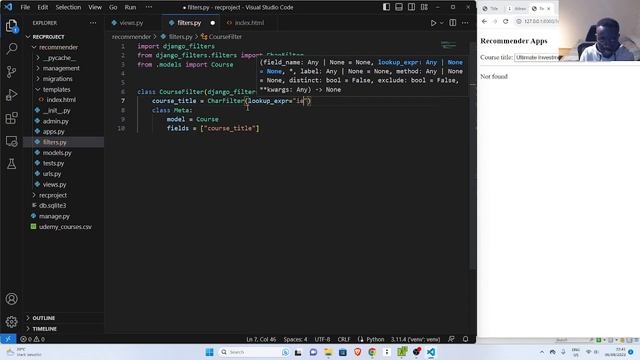Screen dimensions: 640x360
Task: Click the Ln 7, Col 46 status item
Action: click(261, 339)
